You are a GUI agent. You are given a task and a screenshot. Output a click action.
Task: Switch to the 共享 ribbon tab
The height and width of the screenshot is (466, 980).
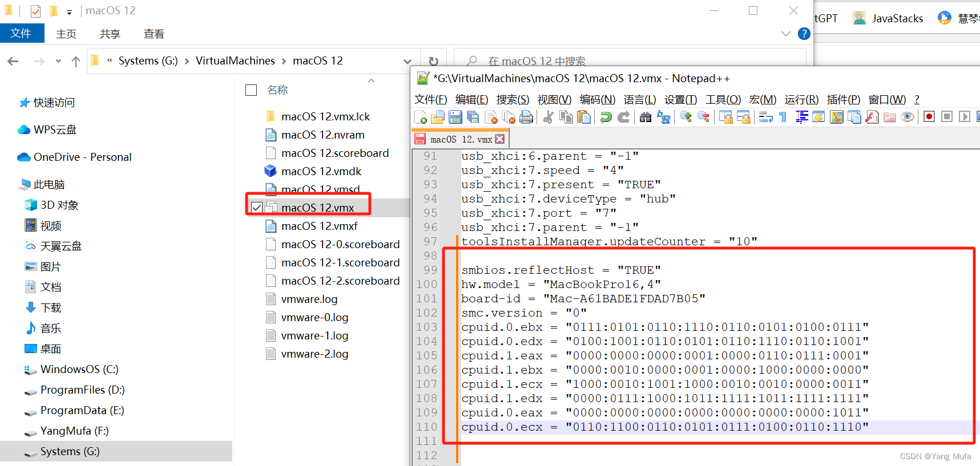click(x=110, y=34)
